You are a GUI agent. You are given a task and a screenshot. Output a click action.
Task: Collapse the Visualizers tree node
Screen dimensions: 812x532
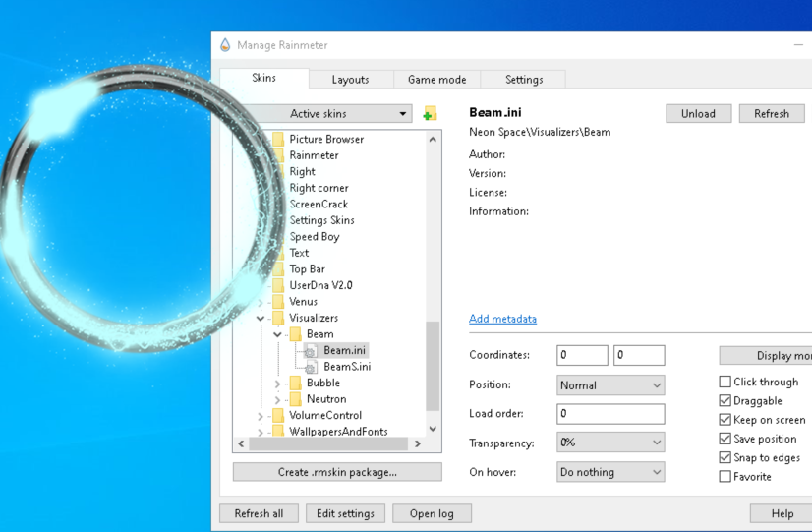(x=261, y=318)
